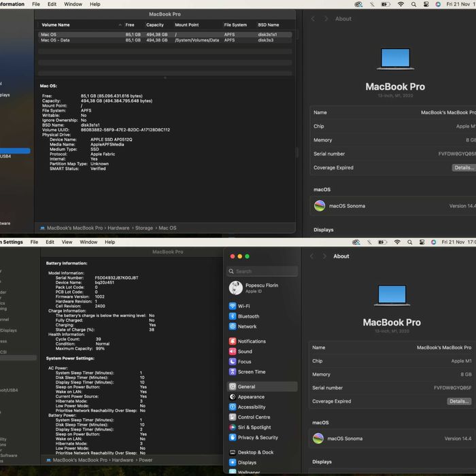Open Control Centre from the upper menu bar
The height and width of the screenshot is (476, 476).
pos(426,4)
